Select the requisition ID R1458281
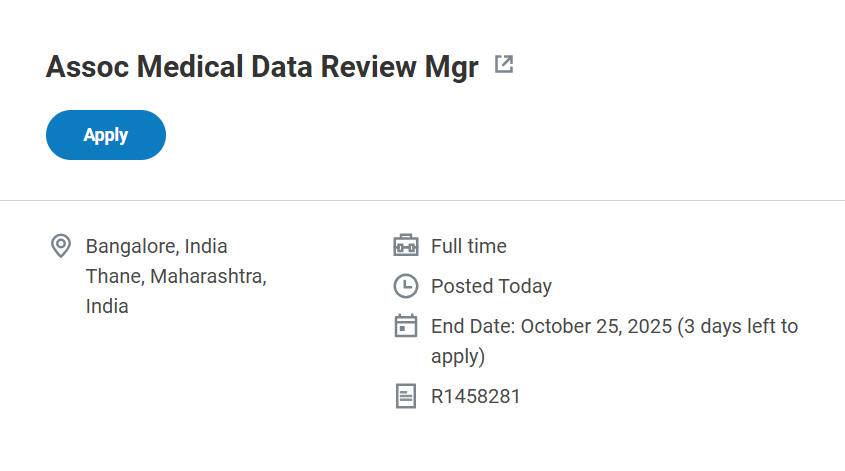 coord(475,396)
